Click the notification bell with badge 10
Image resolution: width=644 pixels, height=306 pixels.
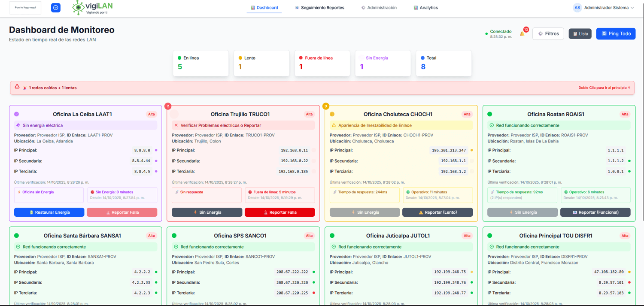coord(522,33)
